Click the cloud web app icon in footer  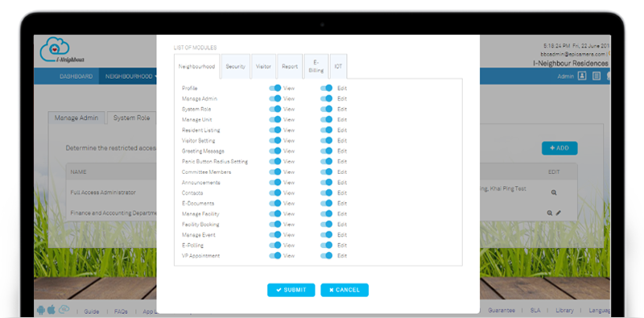64,309
